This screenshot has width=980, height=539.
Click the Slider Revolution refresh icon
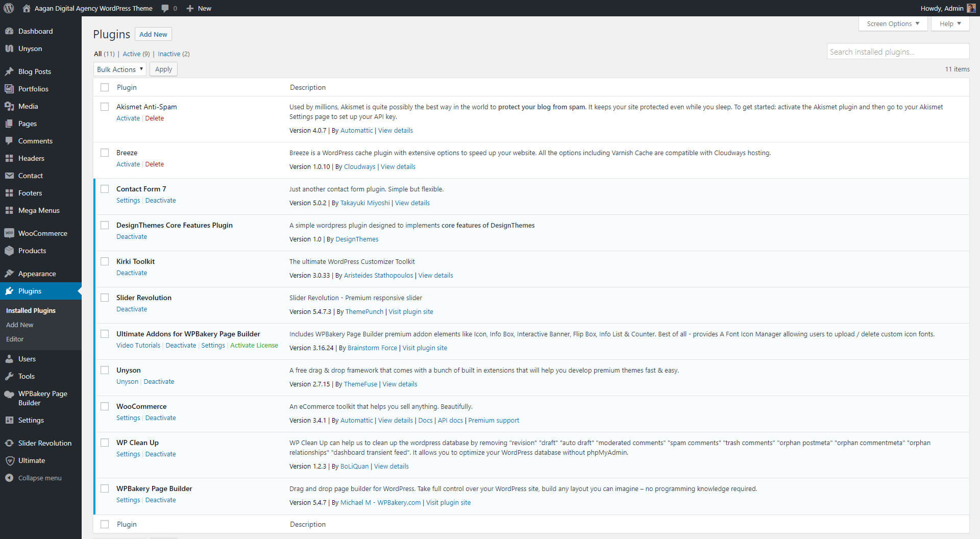click(9, 443)
